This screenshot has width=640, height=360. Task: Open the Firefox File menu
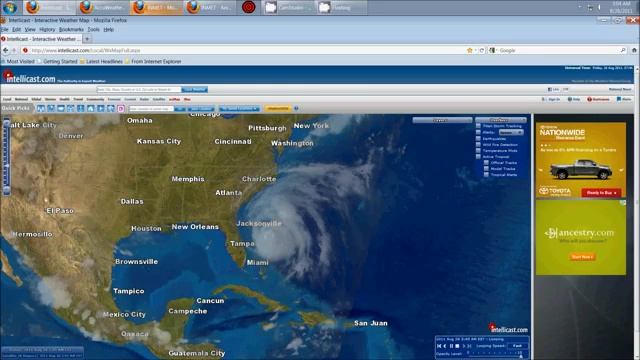click(x=4, y=29)
